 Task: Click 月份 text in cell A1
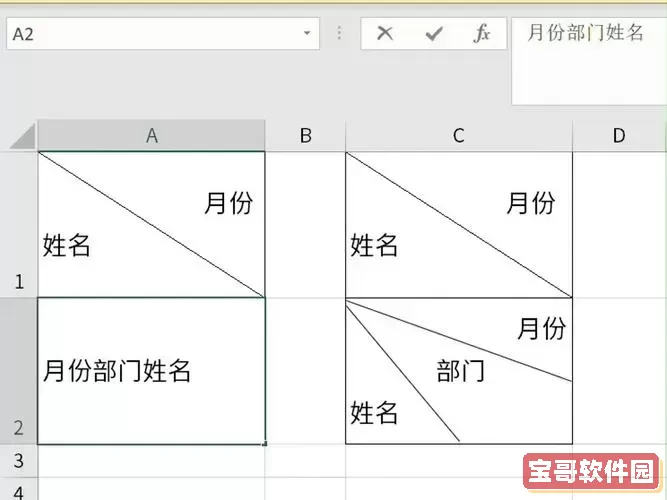229,203
